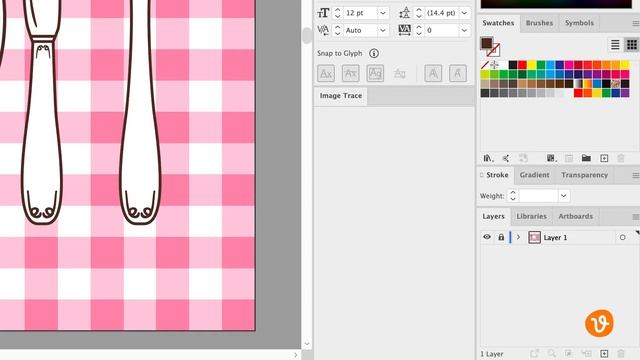Click Layer 1 target circle
Screen dimensions: 640x360
[622, 238]
